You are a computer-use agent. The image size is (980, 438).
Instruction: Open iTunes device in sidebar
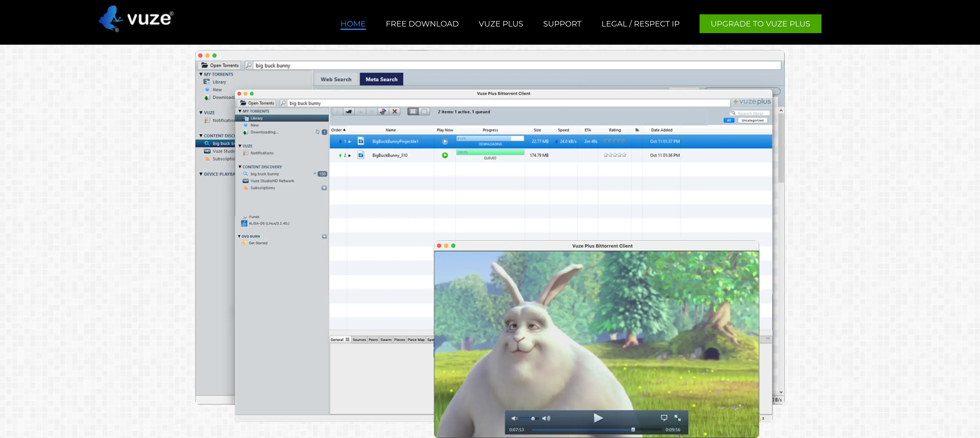click(254, 217)
